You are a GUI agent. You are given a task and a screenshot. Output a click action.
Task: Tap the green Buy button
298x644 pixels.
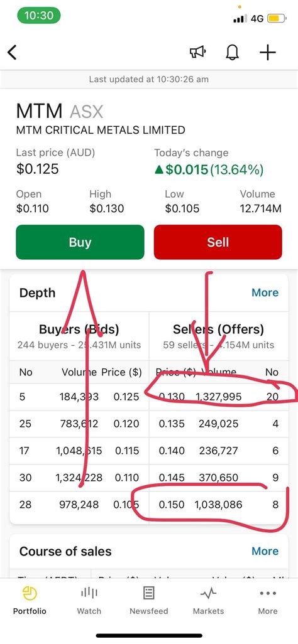point(80,242)
